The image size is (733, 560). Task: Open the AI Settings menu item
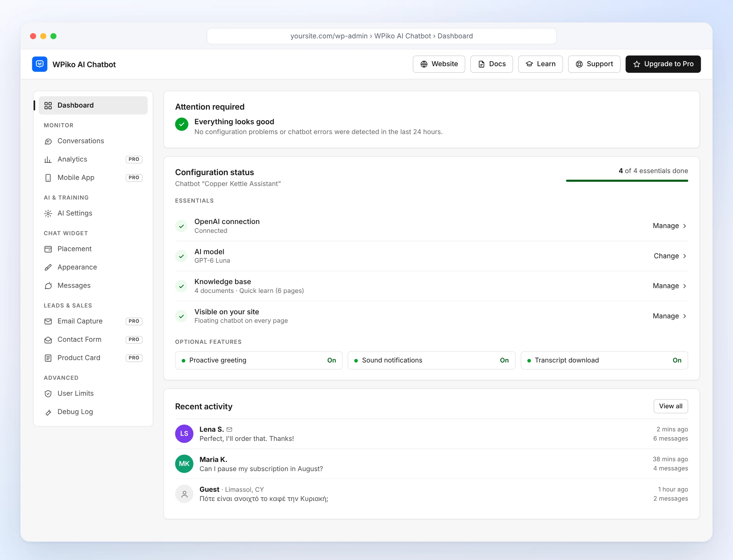tap(93, 213)
